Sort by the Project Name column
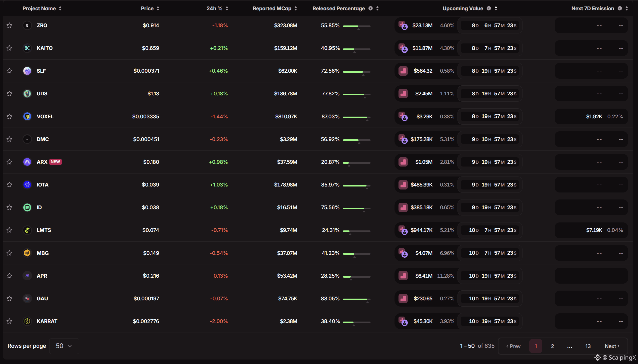638x364 pixels. pos(42,8)
